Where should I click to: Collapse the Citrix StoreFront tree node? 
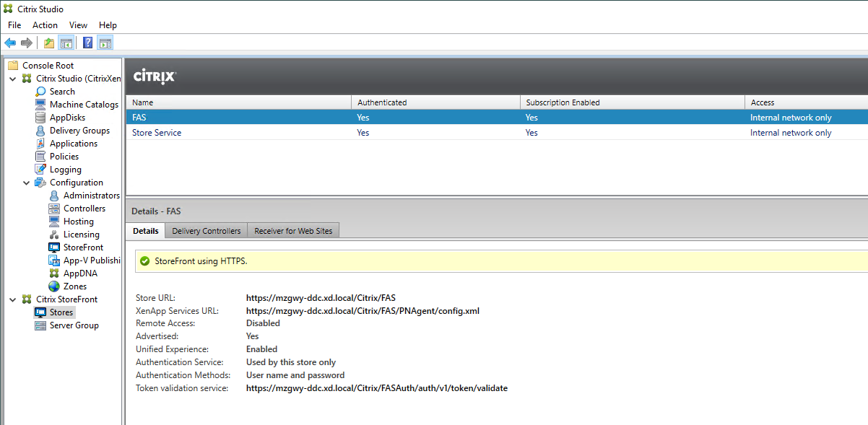[13, 299]
